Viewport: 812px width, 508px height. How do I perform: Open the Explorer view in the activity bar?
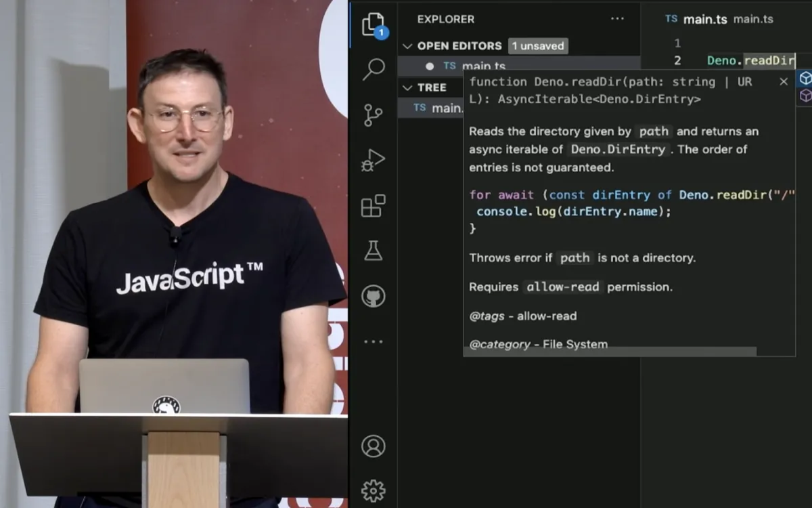coord(373,25)
